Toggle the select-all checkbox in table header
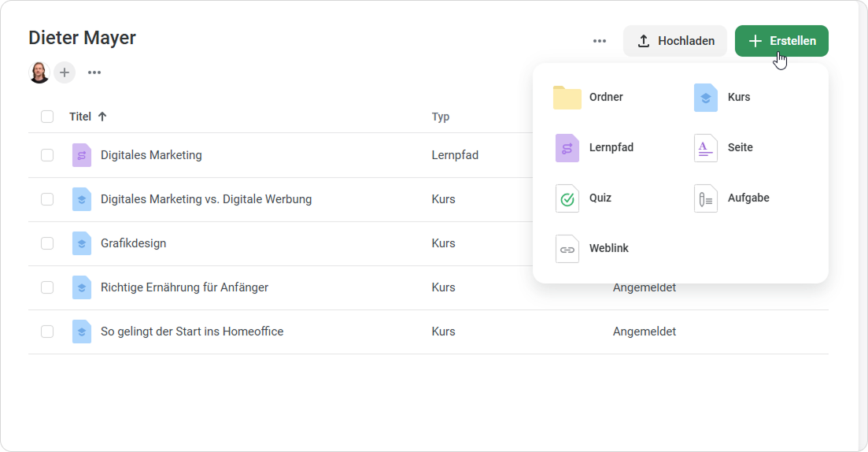This screenshot has width=868, height=452. click(47, 117)
